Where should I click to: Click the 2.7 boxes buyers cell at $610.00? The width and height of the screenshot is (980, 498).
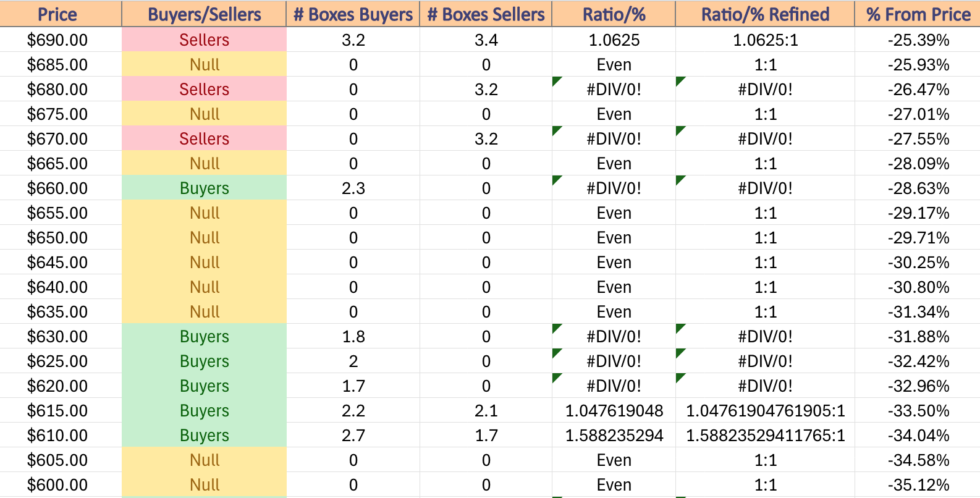[353, 435]
